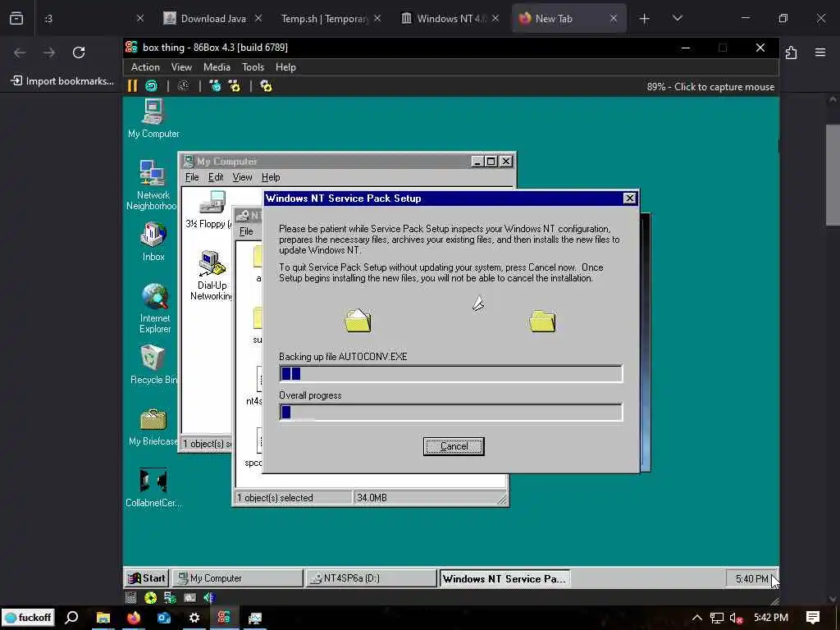This screenshot has height=630, width=840.
Task: Open Firefox extensions puzzle icon
Action: pyautogui.click(x=791, y=52)
